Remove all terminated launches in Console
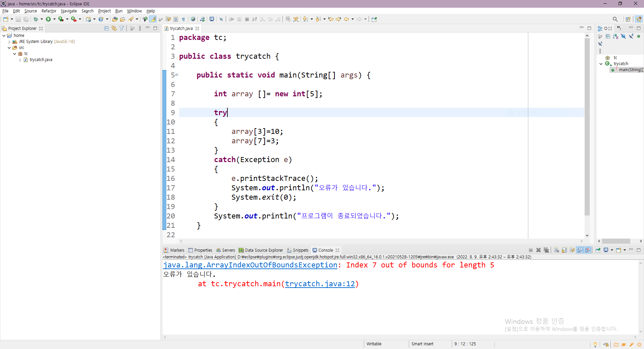This screenshot has height=349, width=644. pyautogui.click(x=546, y=250)
